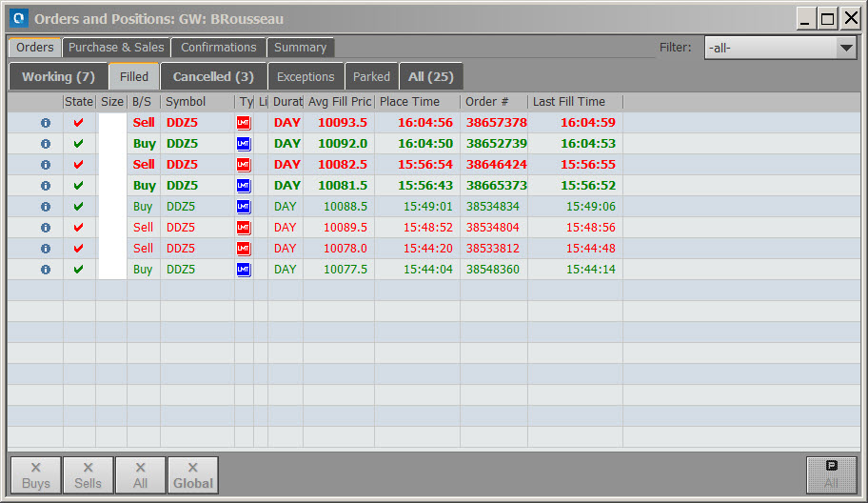Sort by the State column header
Image resolution: width=868 pixels, height=503 pixels.
79,102
